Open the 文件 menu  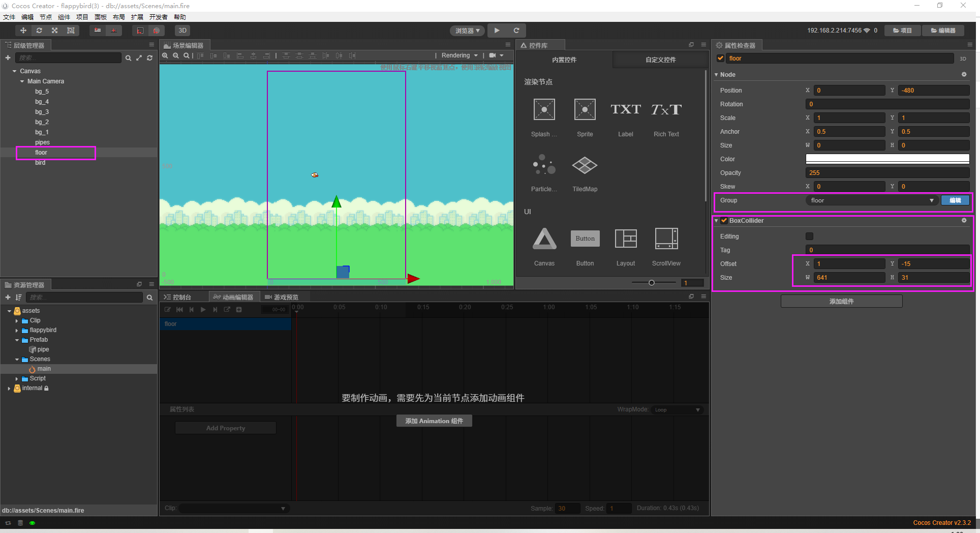coord(9,17)
